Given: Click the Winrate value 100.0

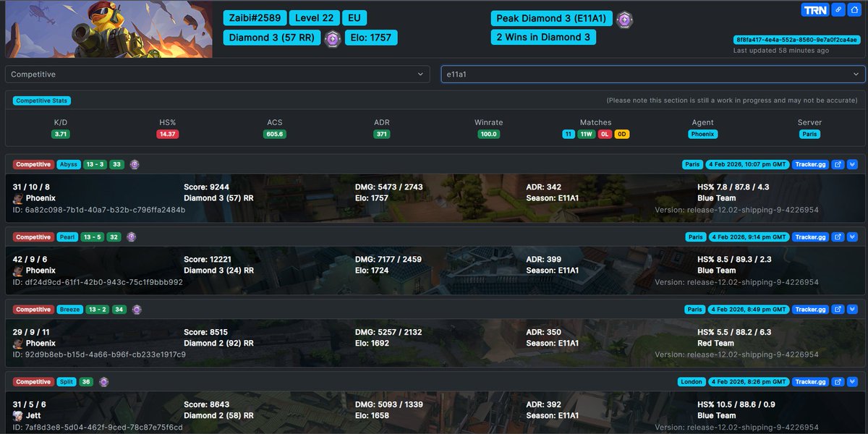Looking at the screenshot, I should point(489,134).
